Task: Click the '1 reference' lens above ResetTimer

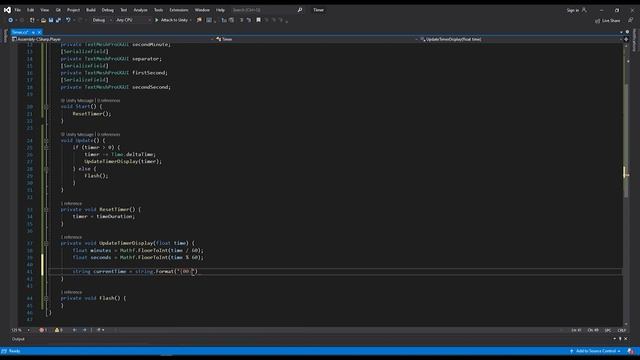Action: pyautogui.click(x=71, y=203)
